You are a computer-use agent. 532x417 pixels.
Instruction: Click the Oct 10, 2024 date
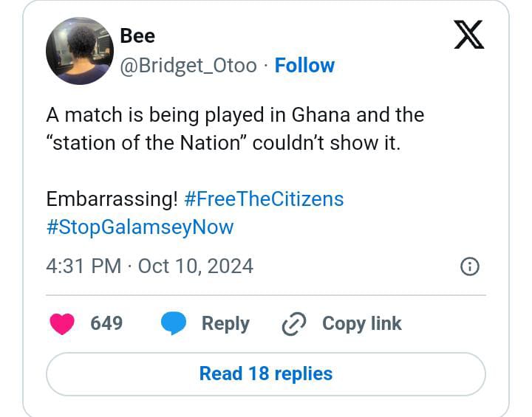pos(196,266)
